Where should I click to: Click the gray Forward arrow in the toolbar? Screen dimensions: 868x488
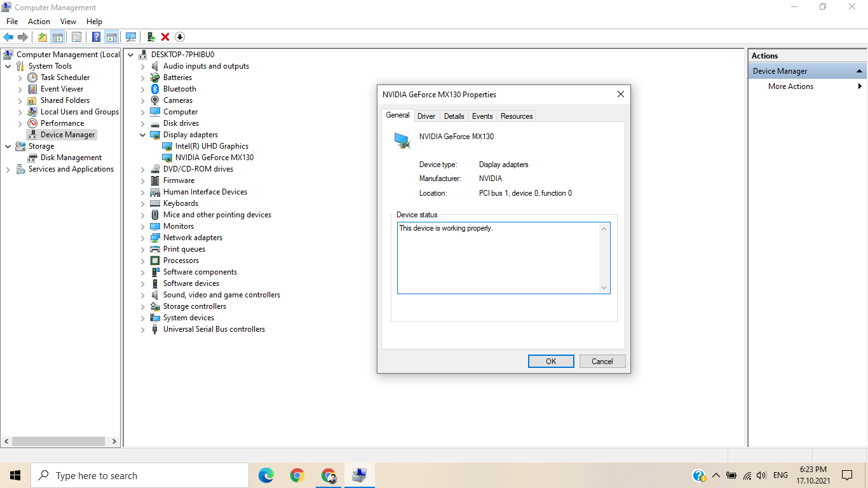pyautogui.click(x=23, y=37)
